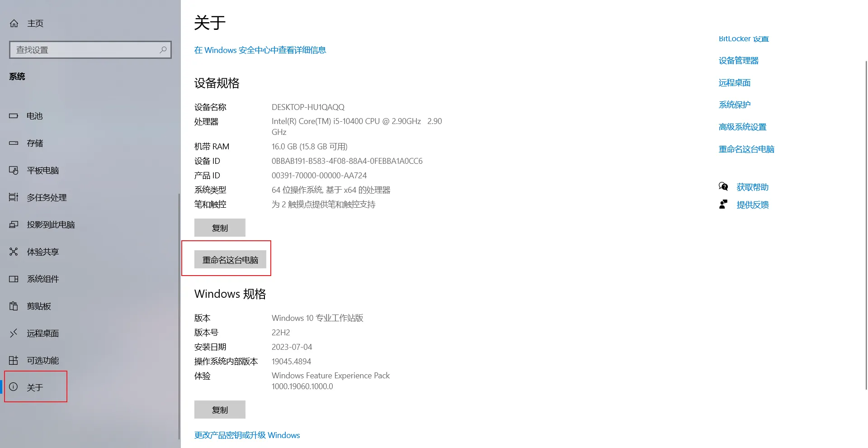Open Projecting to this PC (投影到此电脑)

click(x=50, y=224)
